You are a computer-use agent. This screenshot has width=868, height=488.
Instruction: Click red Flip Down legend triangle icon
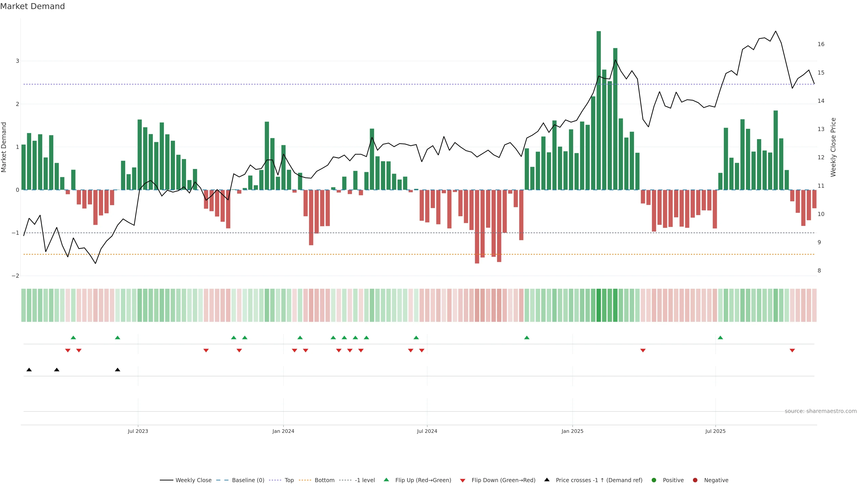pyautogui.click(x=463, y=481)
